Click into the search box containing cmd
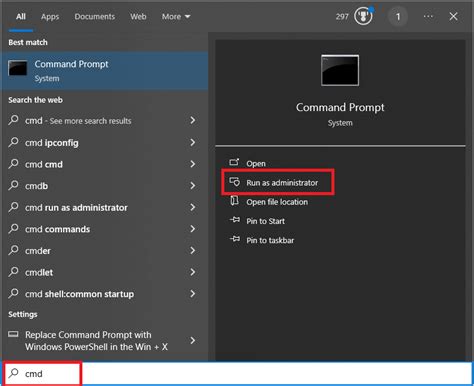The image size is (474, 386). tap(238, 374)
